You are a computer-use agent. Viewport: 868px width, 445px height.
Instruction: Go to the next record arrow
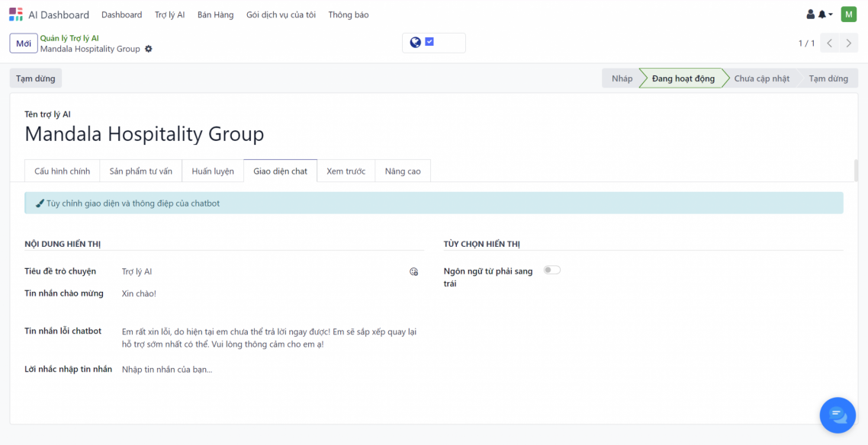(x=848, y=43)
